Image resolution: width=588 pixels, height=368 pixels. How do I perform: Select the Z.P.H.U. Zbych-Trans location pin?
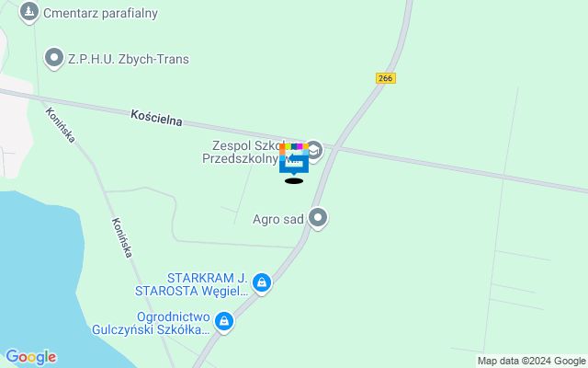pos(54,59)
